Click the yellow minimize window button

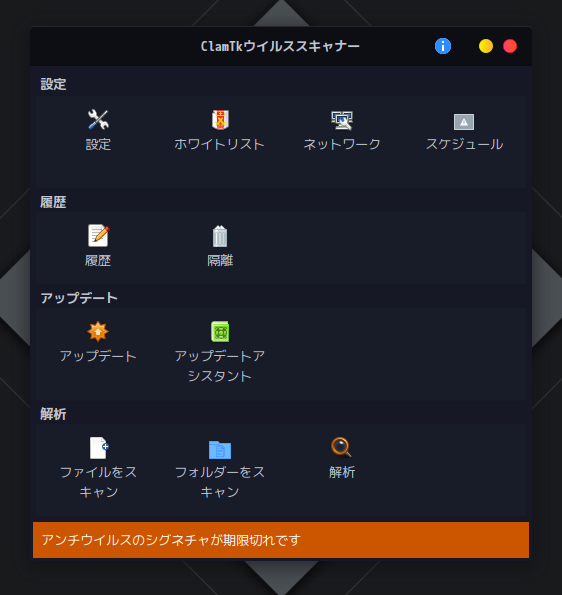tap(486, 46)
